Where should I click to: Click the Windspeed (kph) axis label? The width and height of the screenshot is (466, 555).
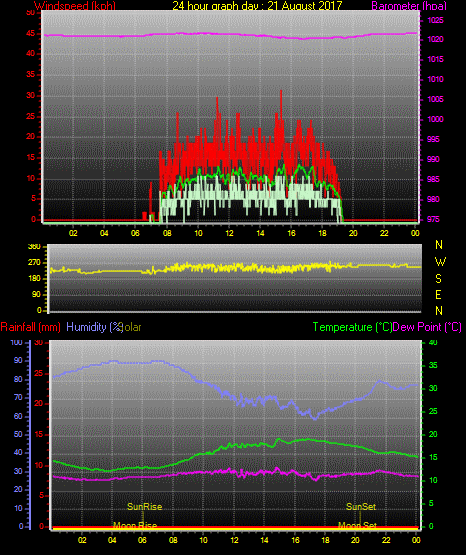point(75,6)
